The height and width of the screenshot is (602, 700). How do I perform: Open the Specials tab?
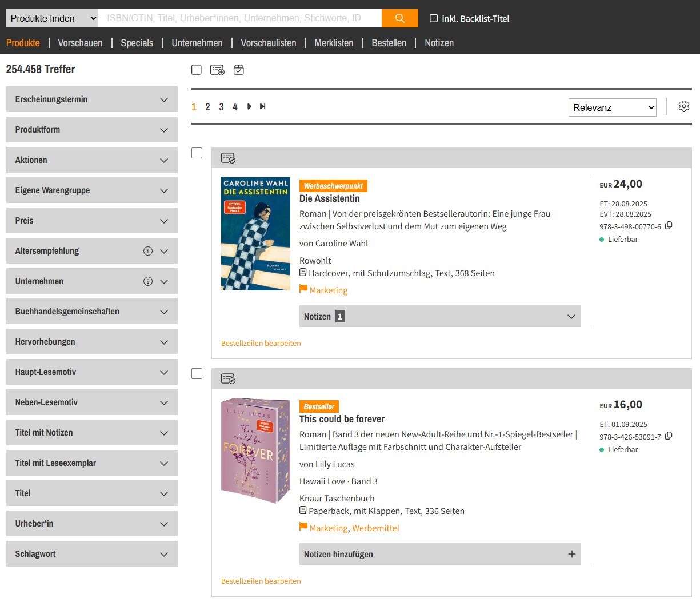pos(137,43)
